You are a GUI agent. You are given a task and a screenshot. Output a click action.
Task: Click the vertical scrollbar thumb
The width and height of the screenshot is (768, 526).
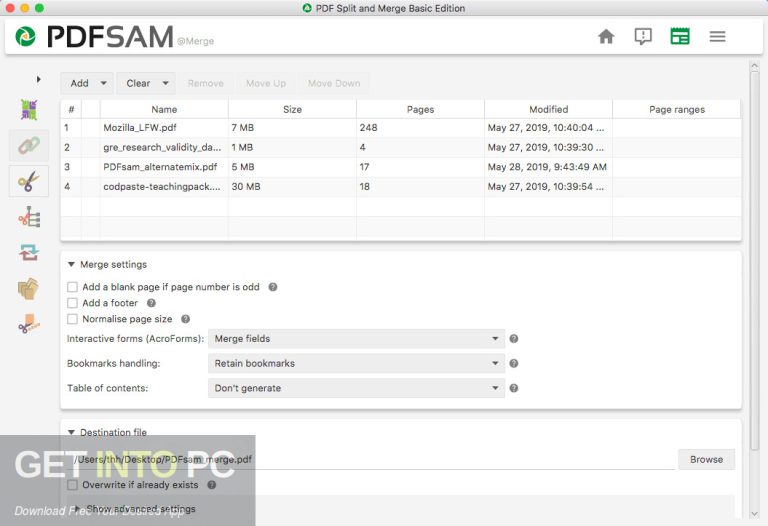(754, 260)
